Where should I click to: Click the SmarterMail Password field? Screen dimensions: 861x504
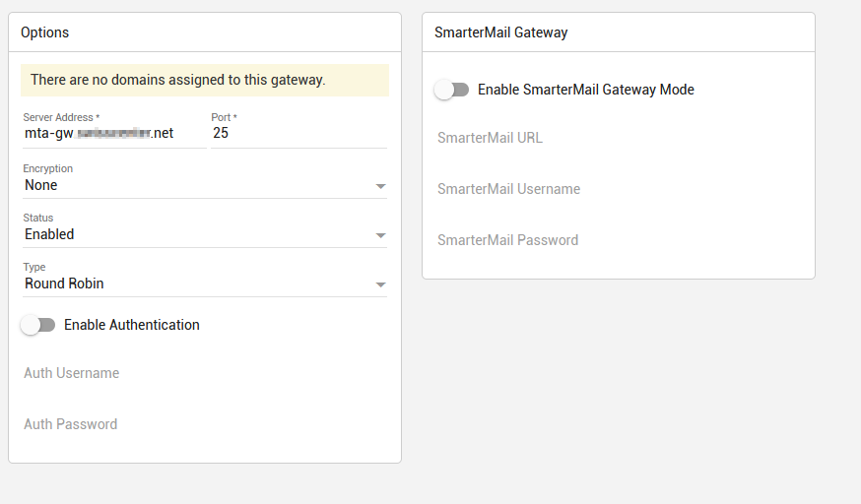click(618, 240)
